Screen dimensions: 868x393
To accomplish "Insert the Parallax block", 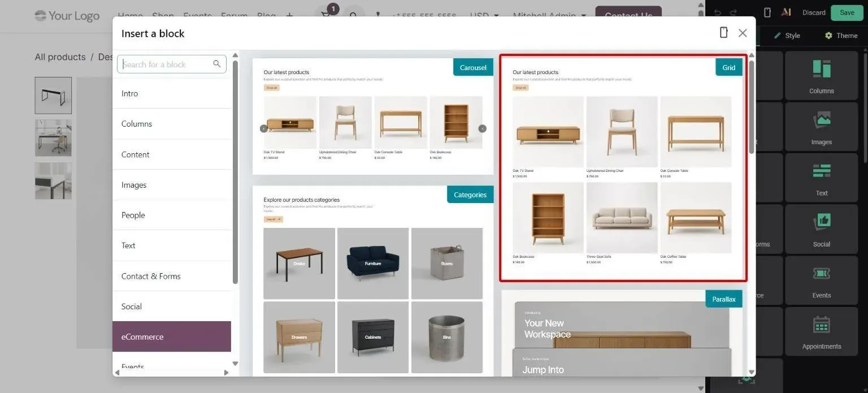I will tap(622, 332).
